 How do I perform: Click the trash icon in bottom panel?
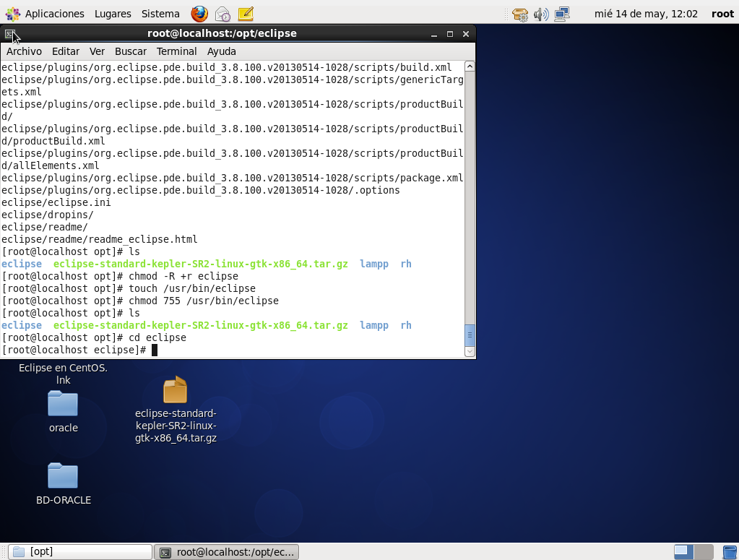pos(730,551)
